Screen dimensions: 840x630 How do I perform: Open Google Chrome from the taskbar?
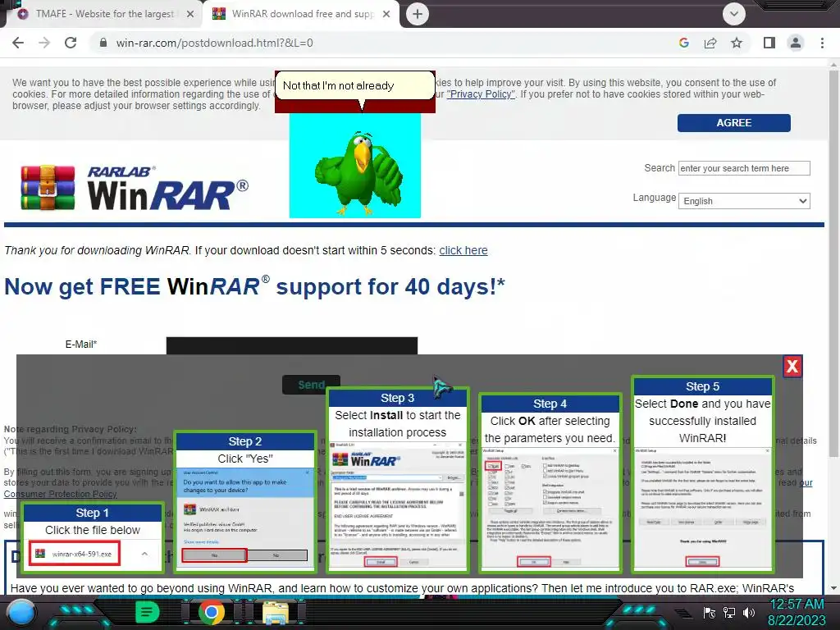[x=212, y=613]
